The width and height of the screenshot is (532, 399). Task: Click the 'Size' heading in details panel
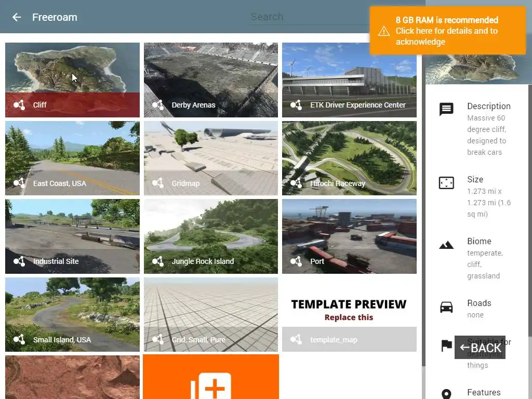(475, 179)
